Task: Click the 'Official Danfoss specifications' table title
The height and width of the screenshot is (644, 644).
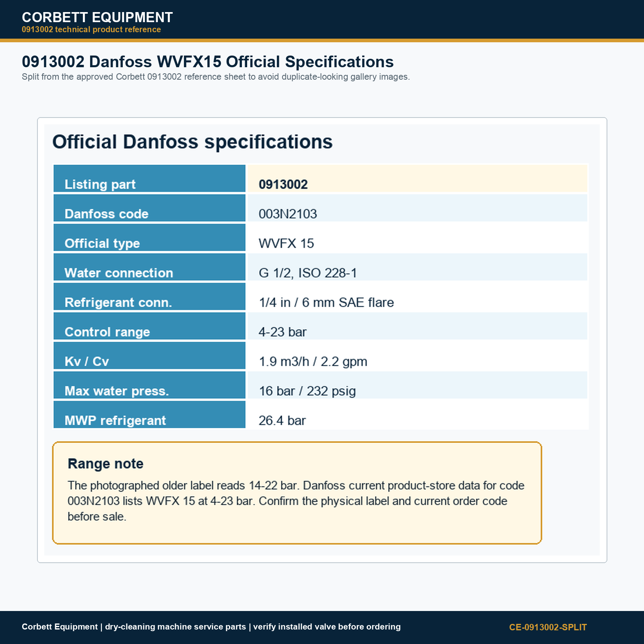Action: pyautogui.click(x=192, y=142)
